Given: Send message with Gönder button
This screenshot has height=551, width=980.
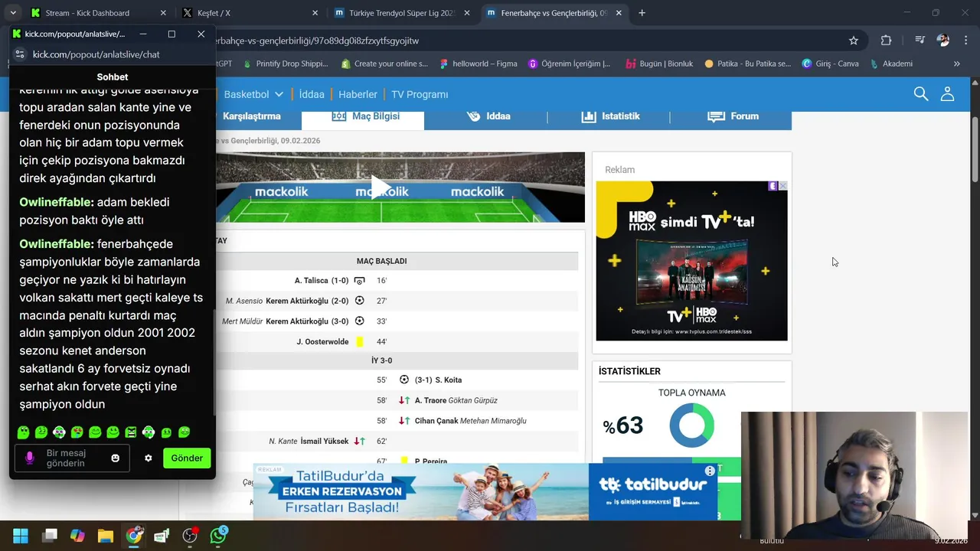Looking at the screenshot, I should (x=187, y=458).
